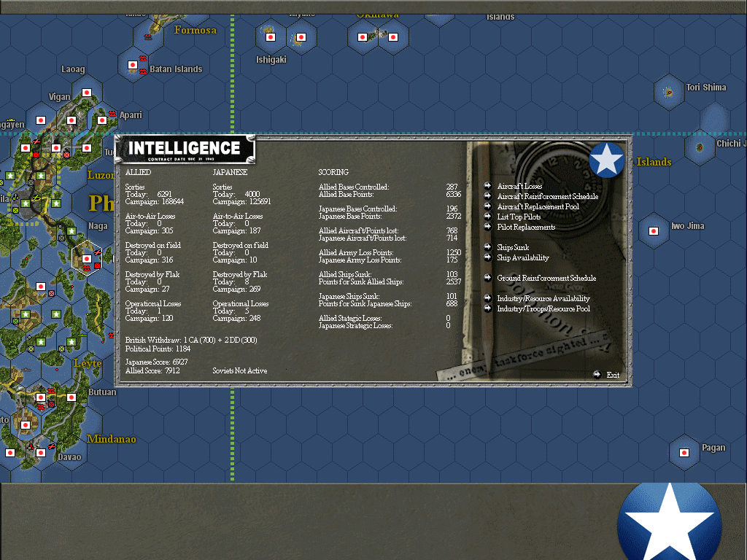Click arrow icon beside Industry/Resource Availability
Image resolution: width=747 pixels, height=560 pixels.
(x=487, y=298)
